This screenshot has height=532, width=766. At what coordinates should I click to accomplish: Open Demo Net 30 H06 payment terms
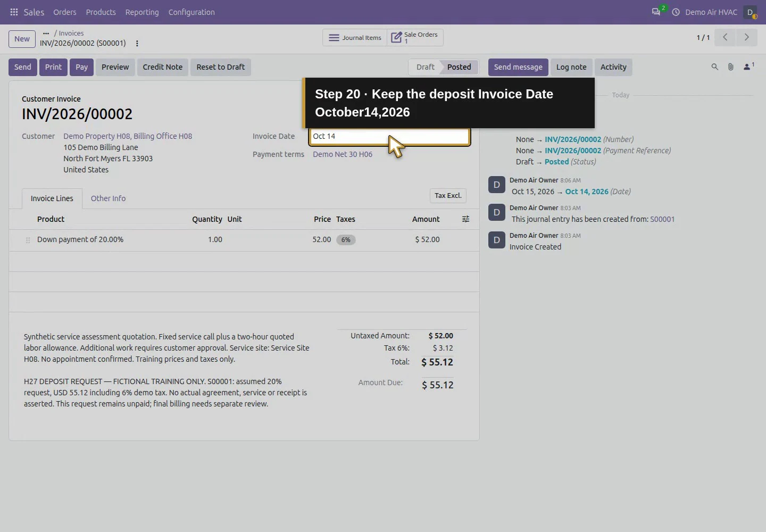[343, 154]
